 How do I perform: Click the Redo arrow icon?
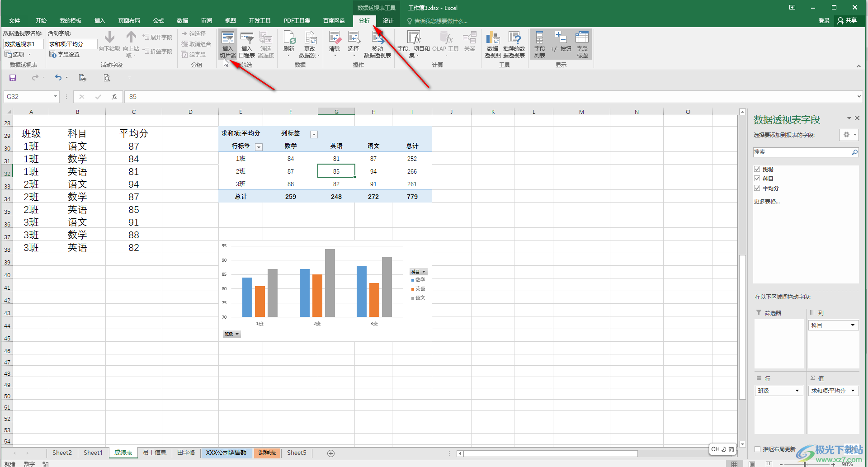coord(35,78)
